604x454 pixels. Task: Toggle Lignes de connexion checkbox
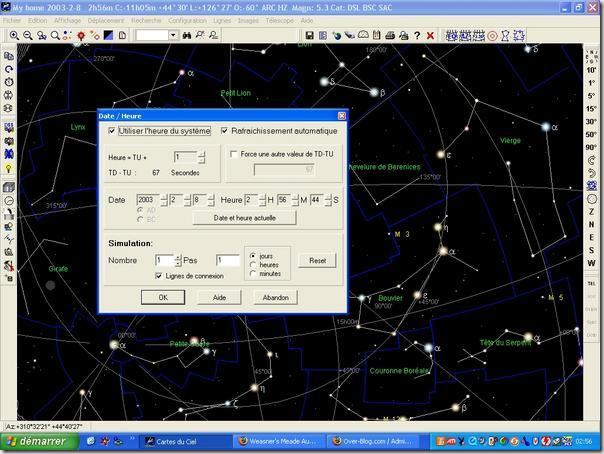(x=158, y=276)
